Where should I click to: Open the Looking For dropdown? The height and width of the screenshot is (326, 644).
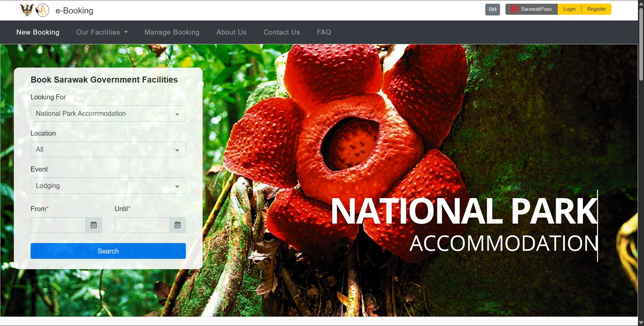(108, 113)
